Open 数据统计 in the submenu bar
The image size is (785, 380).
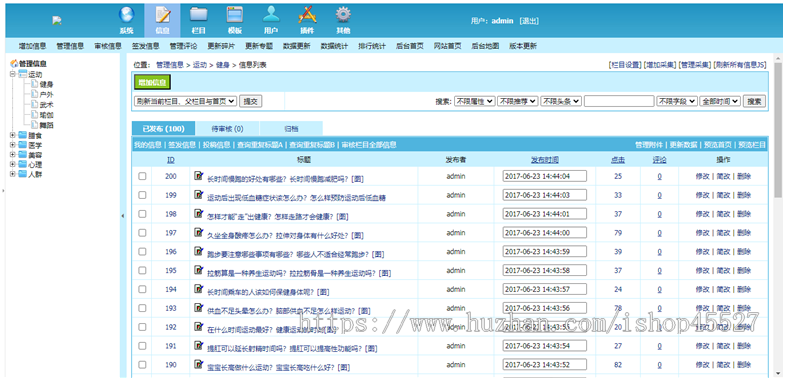(x=334, y=46)
